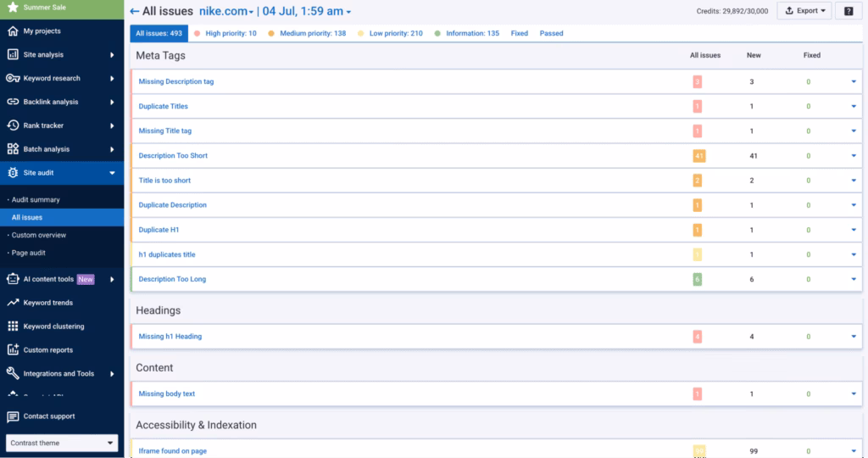Show the Passed issues filter
868x458 pixels.
click(551, 33)
